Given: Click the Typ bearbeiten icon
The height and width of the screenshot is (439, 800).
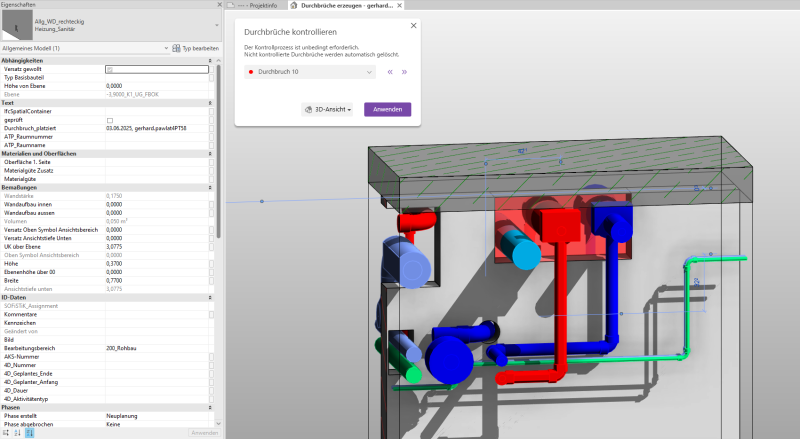Looking at the screenshot, I should (x=176, y=48).
